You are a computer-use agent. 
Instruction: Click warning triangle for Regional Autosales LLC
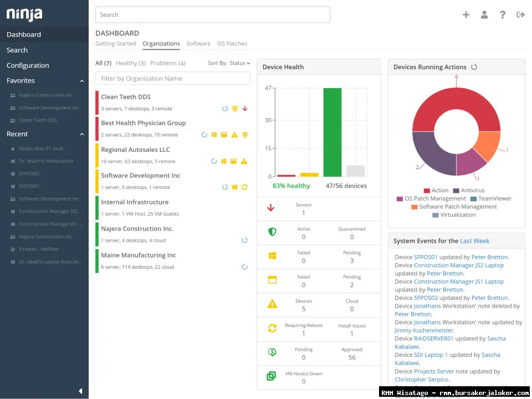244,161
